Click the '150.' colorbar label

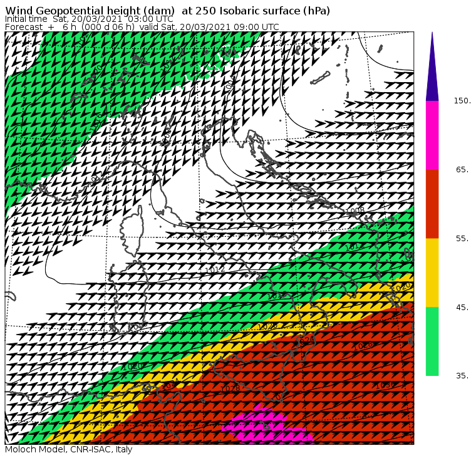[x=462, y=101]
